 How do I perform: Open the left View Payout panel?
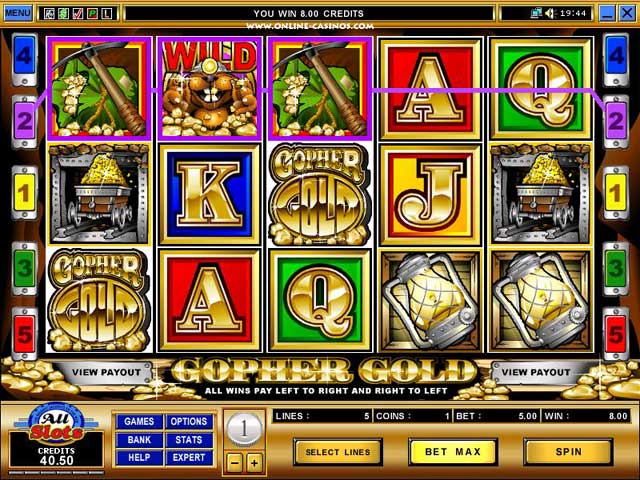point(106,372)
